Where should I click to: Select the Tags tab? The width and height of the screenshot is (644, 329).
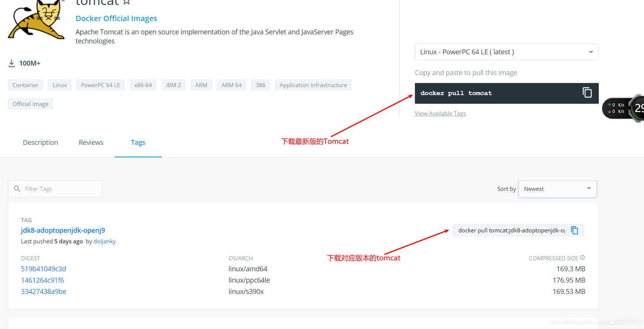[x=138, y=143]
